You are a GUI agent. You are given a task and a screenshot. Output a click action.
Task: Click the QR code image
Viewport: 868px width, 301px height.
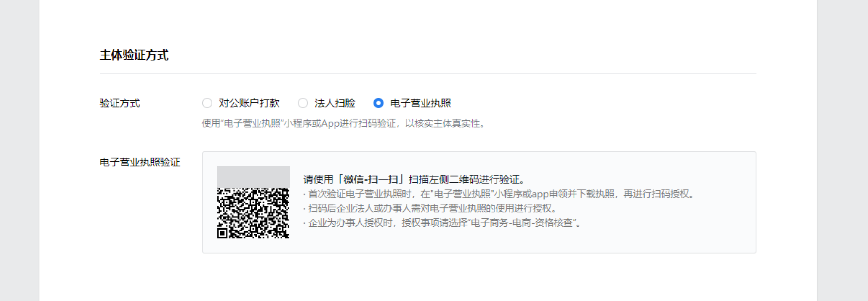pyautogui.click(x=253, y=213)
